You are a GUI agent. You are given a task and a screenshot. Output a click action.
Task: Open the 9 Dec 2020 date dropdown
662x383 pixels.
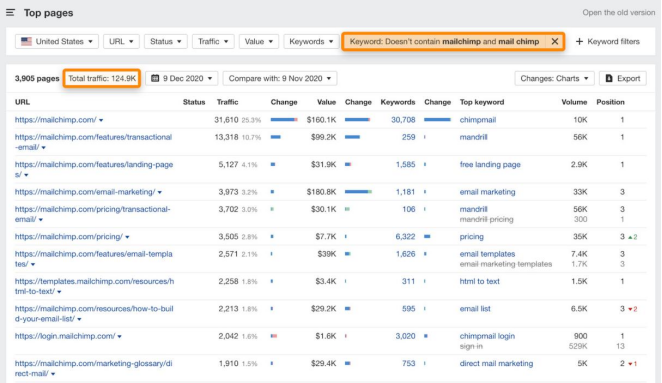coord(182,78)
